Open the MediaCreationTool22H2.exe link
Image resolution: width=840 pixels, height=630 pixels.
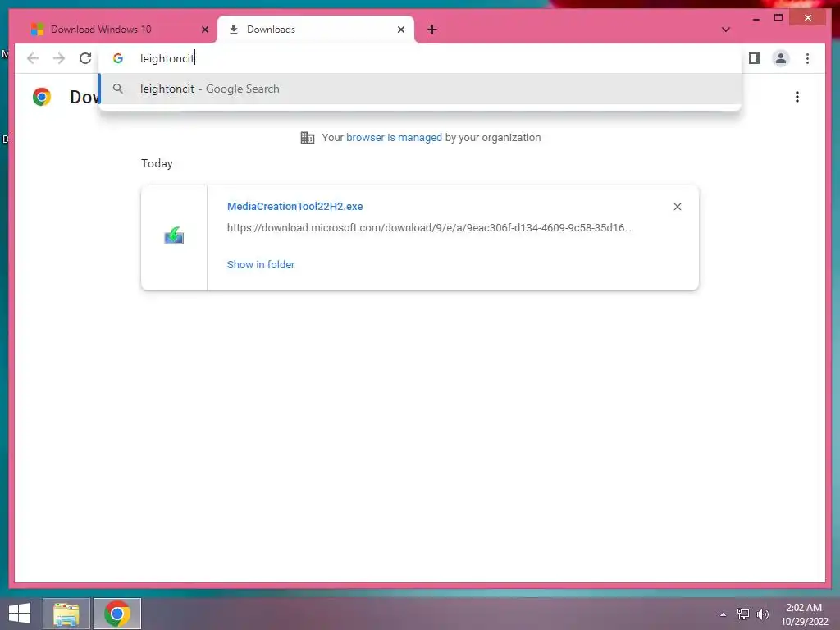[294, 206]
